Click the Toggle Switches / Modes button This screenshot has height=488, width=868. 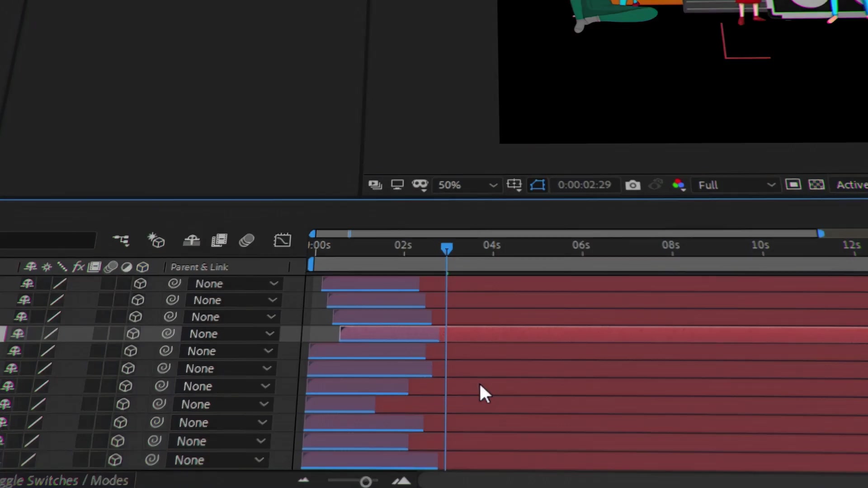tap(64, 480)
